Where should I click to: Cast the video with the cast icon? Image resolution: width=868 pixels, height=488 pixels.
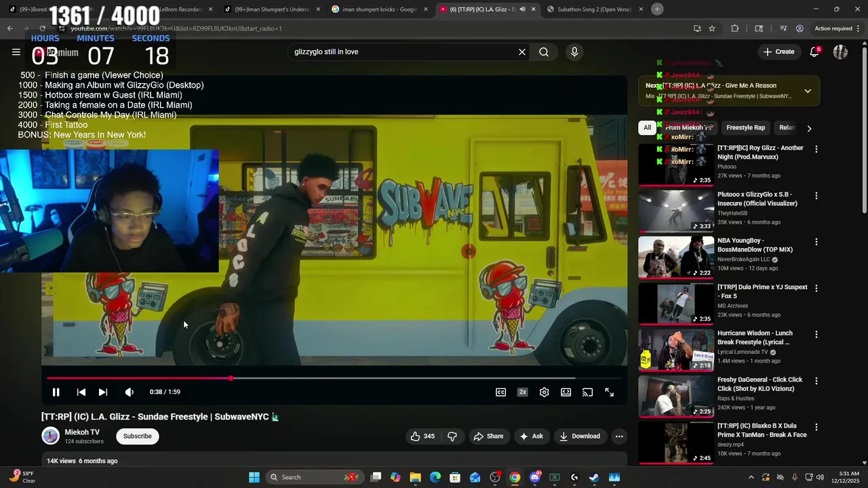click(587, 392)
